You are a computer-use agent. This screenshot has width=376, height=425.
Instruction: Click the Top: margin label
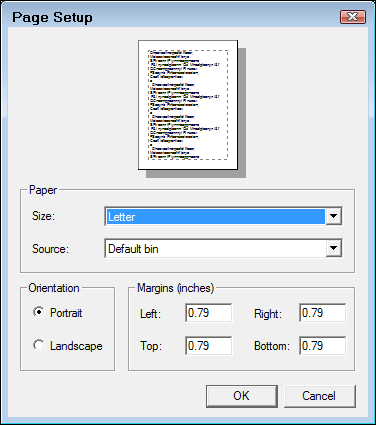pos(151,346)
